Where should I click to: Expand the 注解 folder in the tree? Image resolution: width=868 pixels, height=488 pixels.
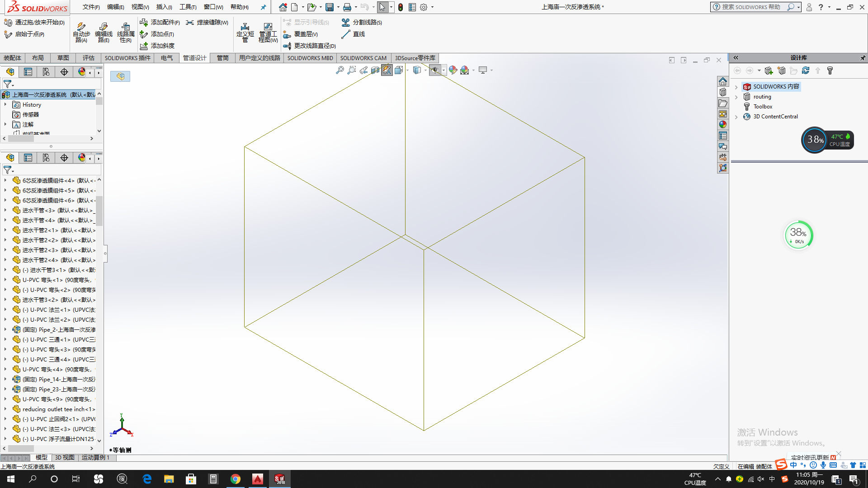5,124
